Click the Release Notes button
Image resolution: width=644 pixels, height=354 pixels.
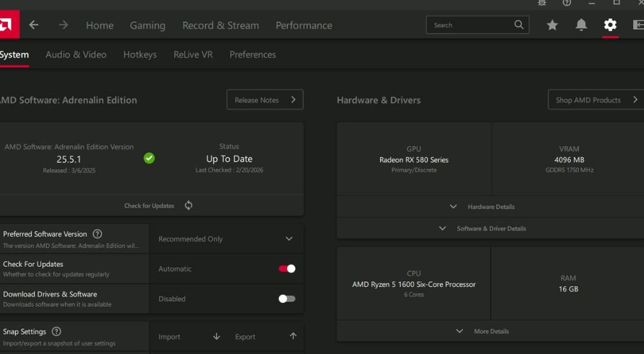point(265,100)
